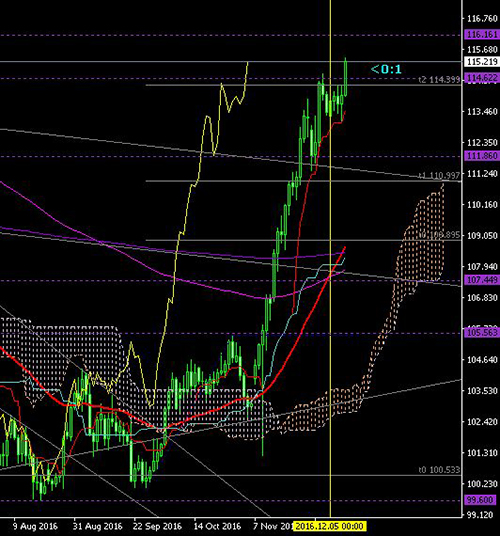The height and width of the screenshot is (536, 500).
Task: Click the t0 100.533 line label
Action: pos(439,470)
